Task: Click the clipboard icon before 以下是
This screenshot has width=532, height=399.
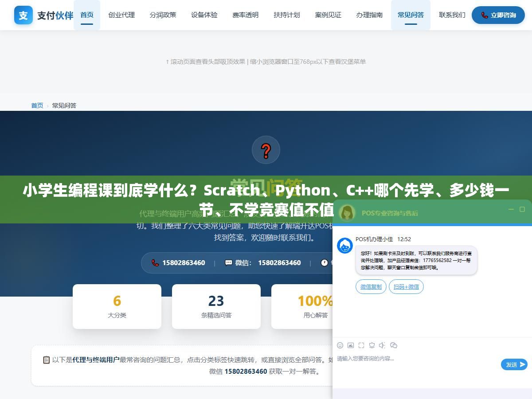Action: (x=46, y=360)
